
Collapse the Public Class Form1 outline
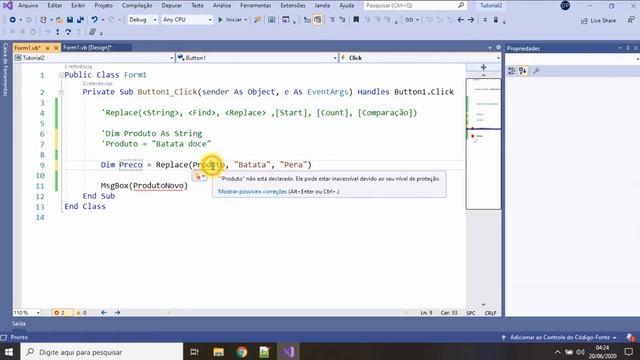coord(61,75)
